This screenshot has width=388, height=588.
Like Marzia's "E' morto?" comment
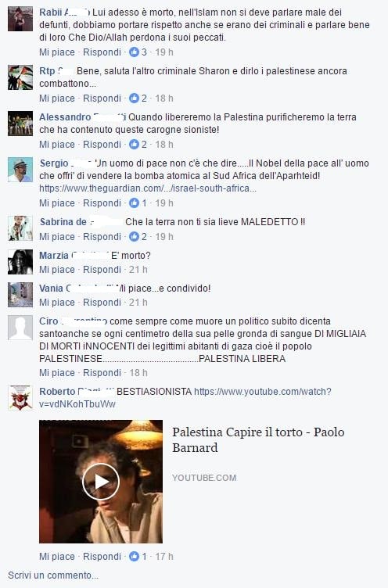click(57, 270)
